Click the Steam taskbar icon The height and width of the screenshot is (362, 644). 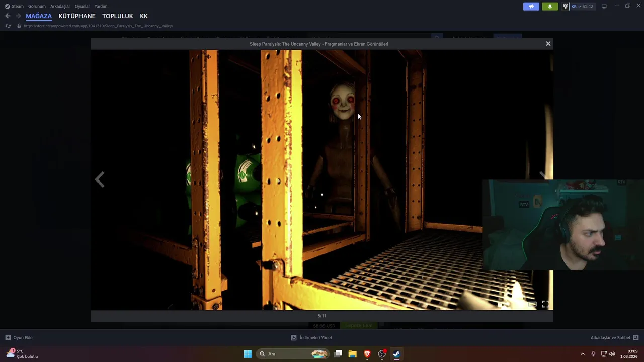396,354
